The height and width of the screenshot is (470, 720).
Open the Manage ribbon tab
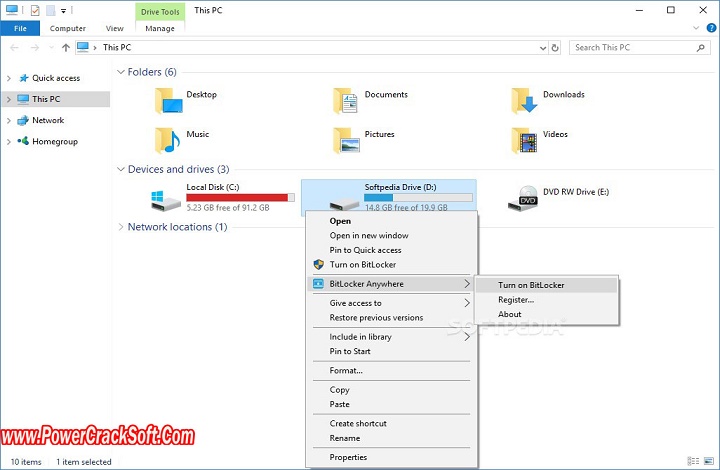point(160,28)
